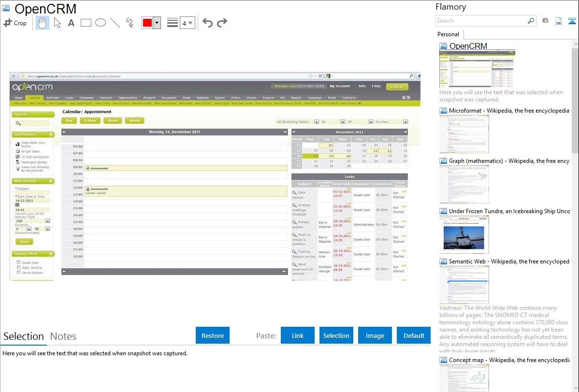Click the Link paste button
Screen dimensions: 579x392
(x=298, y=335)
